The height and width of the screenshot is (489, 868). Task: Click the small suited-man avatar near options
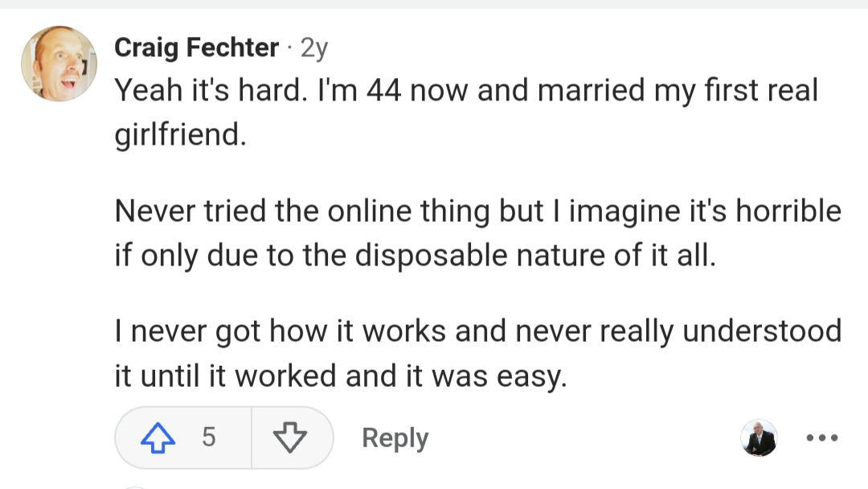(759, 438)
